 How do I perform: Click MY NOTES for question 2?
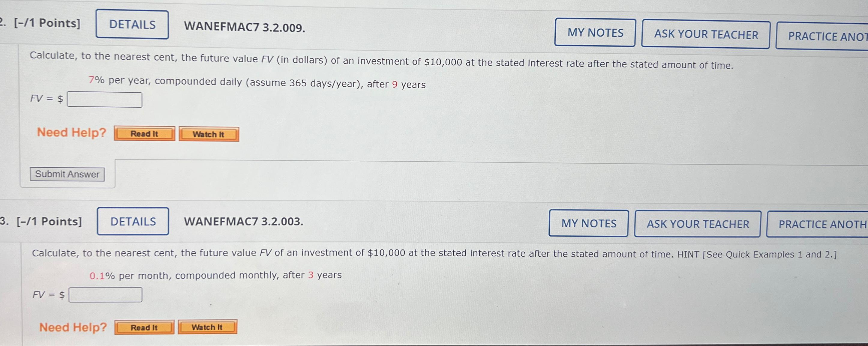coord(595,32)
